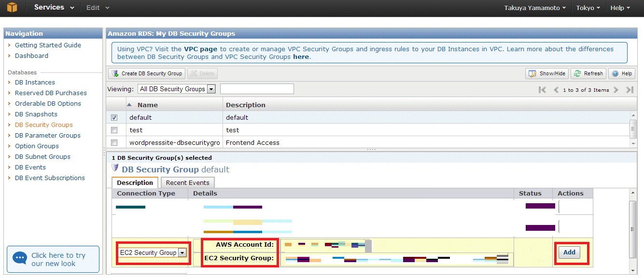The height and width of the screenshot is (280, 644).
Task: Open the Takuya Yamamoto account menu
Action: pyautogui.click(x=535, y=8)
